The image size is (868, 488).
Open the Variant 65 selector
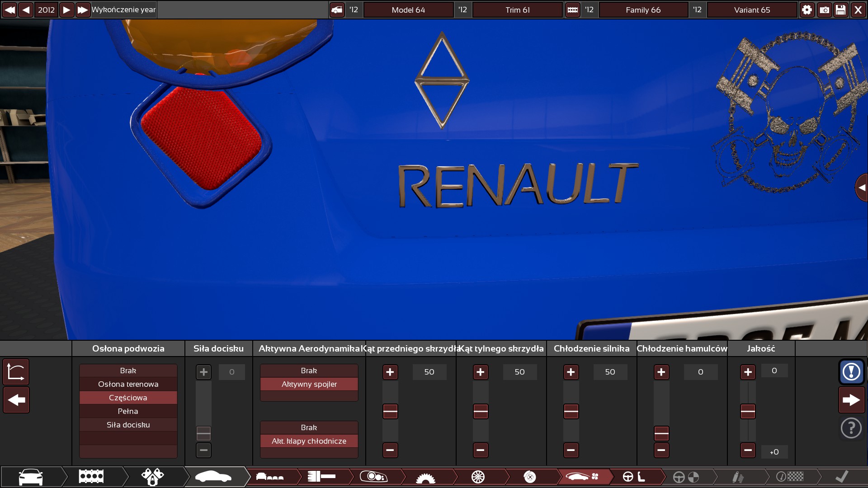tap(752, 10)
